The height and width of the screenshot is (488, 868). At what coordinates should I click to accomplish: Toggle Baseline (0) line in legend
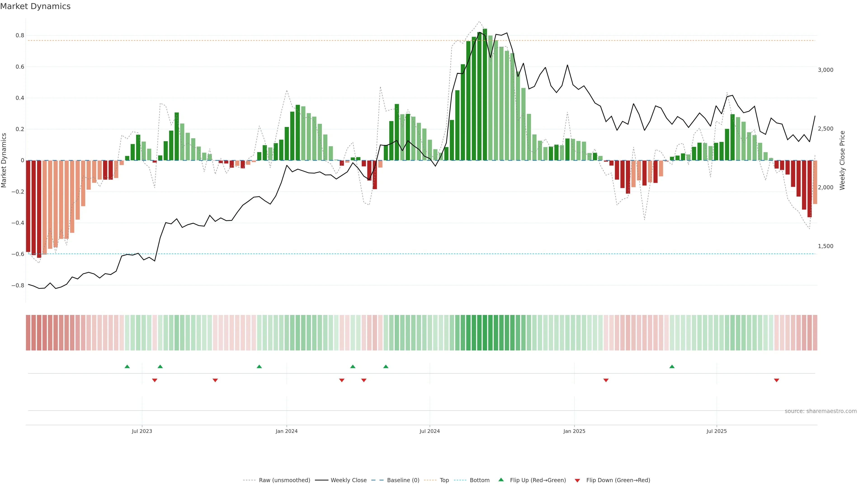pos(403,480)
